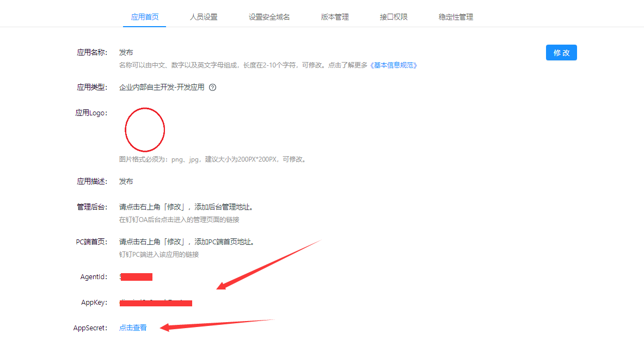Switch to the 稳定性管理 tab
Image resolution: width=644 pixels, height=339 pixels.
(x=455, y=17)
